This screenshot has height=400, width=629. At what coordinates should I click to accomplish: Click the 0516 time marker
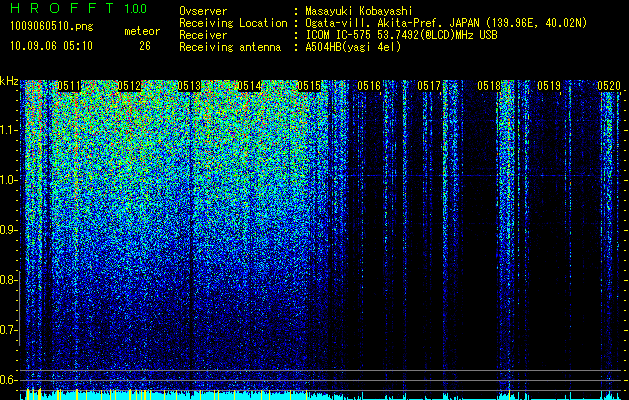point(369,86)
